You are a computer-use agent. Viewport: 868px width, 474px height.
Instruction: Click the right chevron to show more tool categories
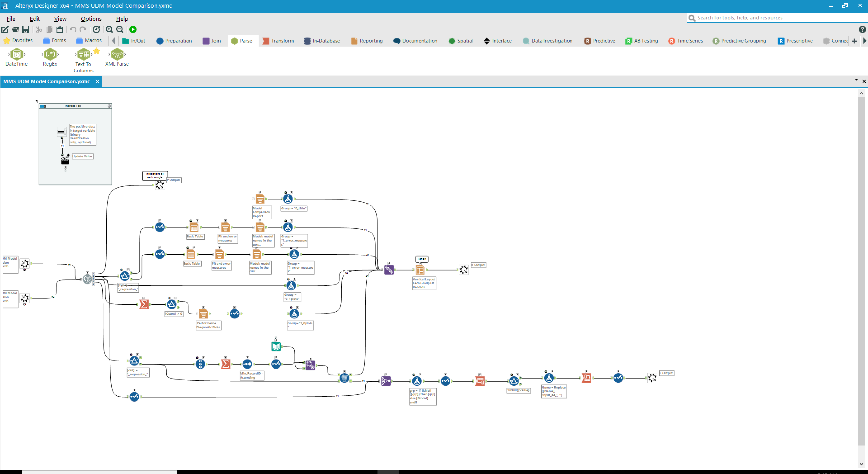(x=864, y=41)
